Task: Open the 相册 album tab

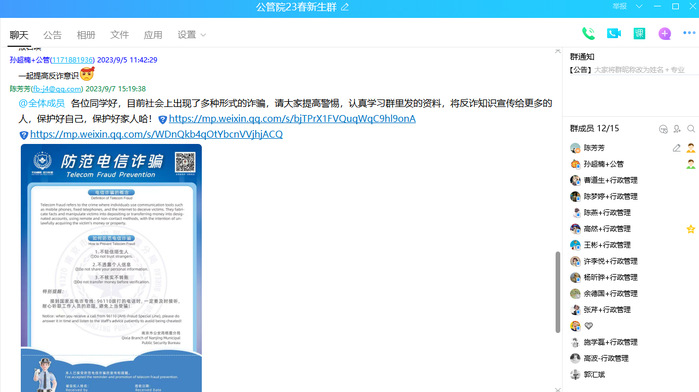Action: point(86,35)
